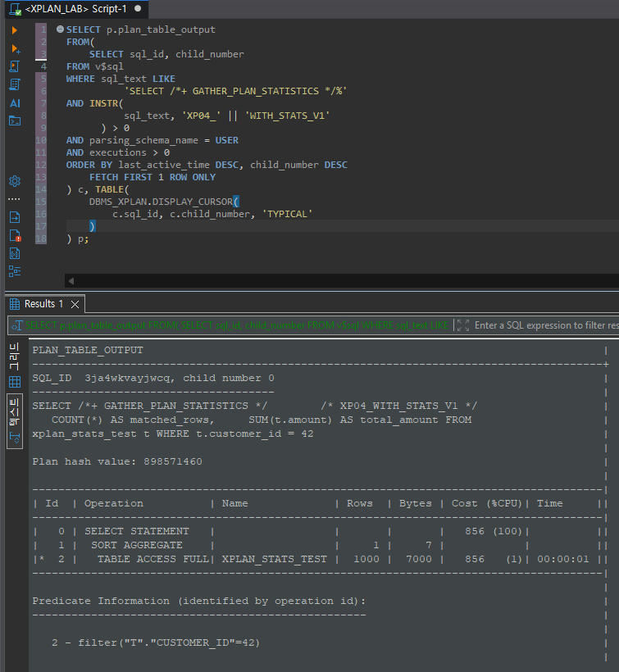Click the 'Operation' plan column header

coord(114,503)
